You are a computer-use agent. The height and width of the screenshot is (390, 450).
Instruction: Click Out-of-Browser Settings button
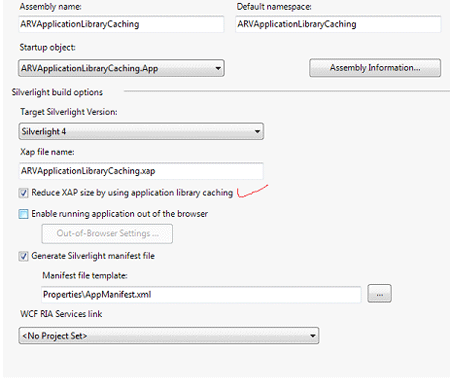[107, 233]
